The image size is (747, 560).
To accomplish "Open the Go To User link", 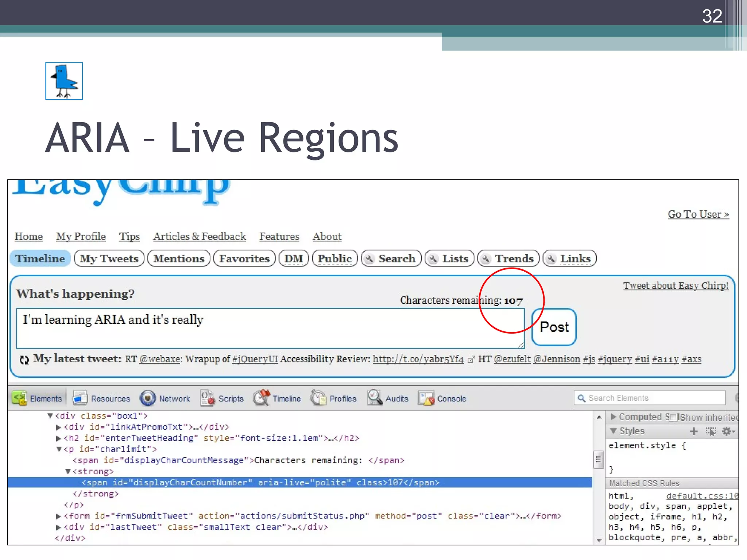I will pyautogui.click(x=698, y=214).
